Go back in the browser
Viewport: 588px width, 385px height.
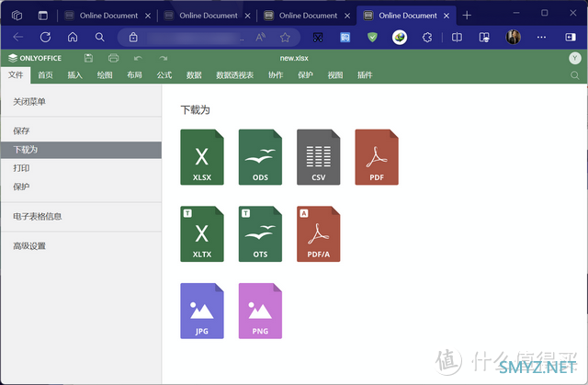(x=18, y=37)
